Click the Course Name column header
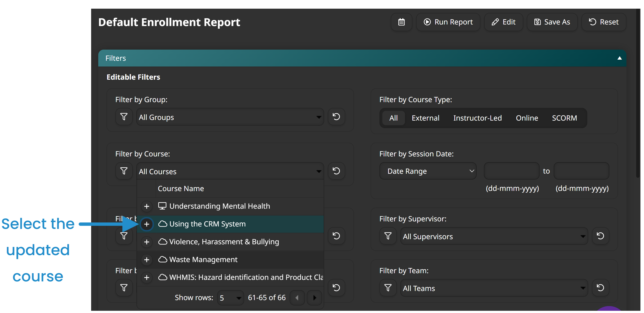The width and height of the screenshot is (644, 313). (181, 188)
